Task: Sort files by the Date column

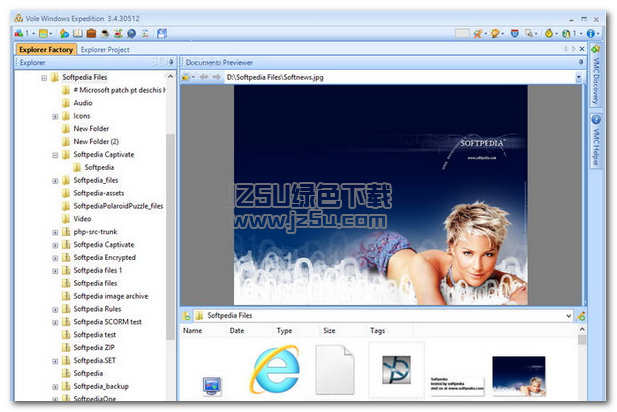Action: pos(237,331)
